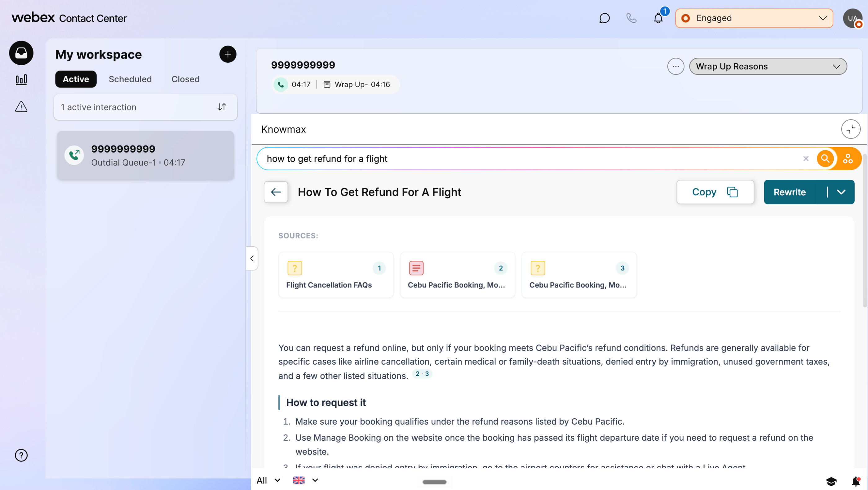Click citation 3 after the first paragraph
The image size is (868, 490).
(427, 374)
